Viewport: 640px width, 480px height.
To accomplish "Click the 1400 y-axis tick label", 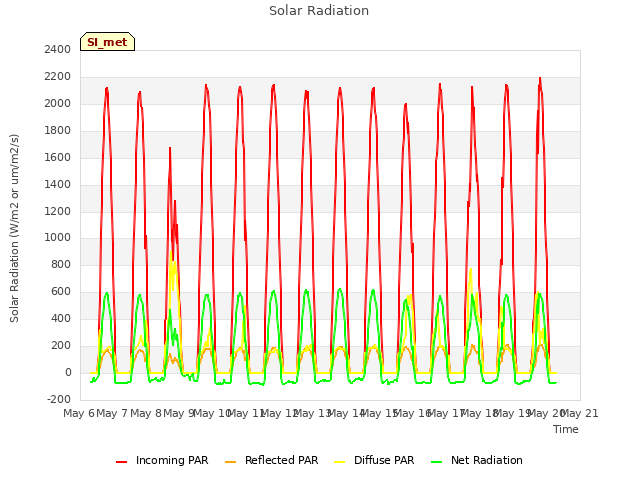I will 58,184.
